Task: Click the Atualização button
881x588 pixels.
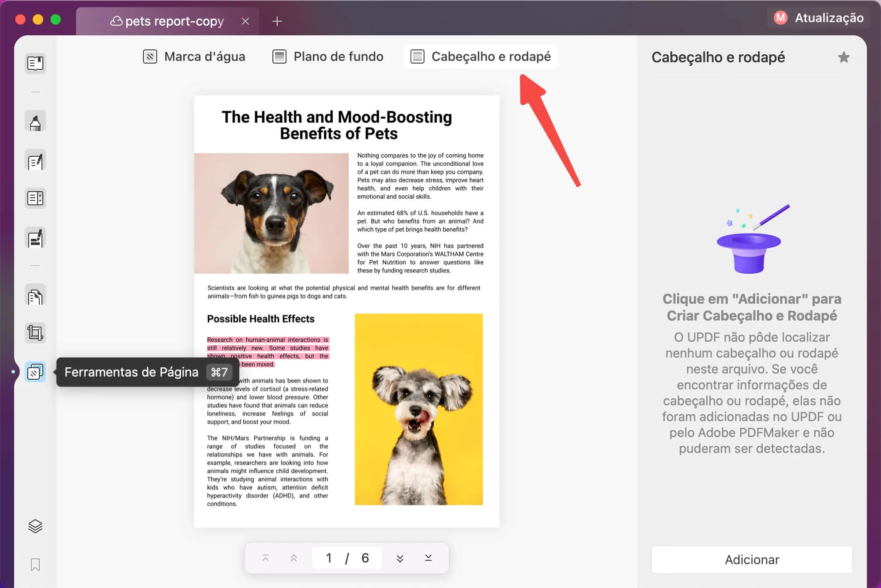Action: click(x=819, y=18)
